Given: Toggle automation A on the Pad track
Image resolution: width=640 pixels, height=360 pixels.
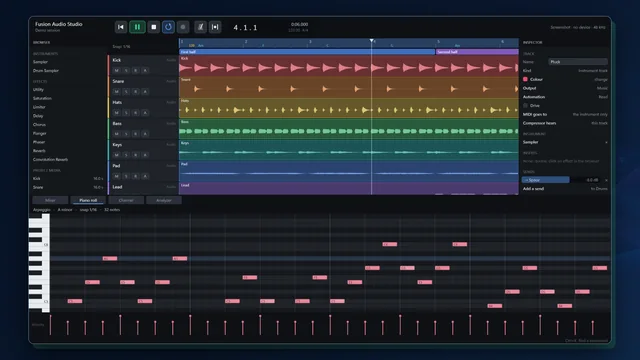Looking at the screenshot, I should (145, 176).
